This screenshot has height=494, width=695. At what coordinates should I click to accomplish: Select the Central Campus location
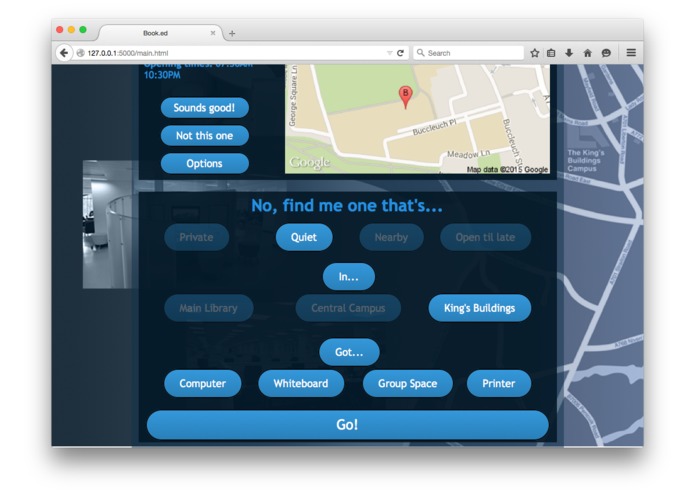point(348,308)
